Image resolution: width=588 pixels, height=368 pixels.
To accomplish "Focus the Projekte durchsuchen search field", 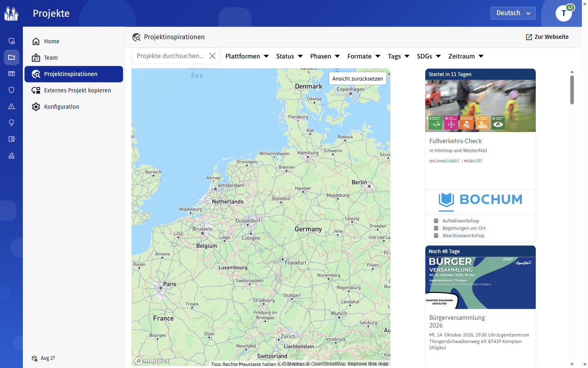I will (170, 56).
